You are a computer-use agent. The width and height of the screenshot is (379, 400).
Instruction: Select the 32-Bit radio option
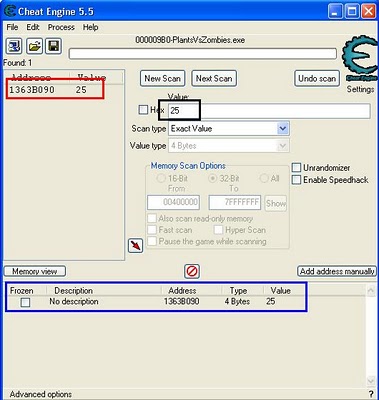coord(212,178)
